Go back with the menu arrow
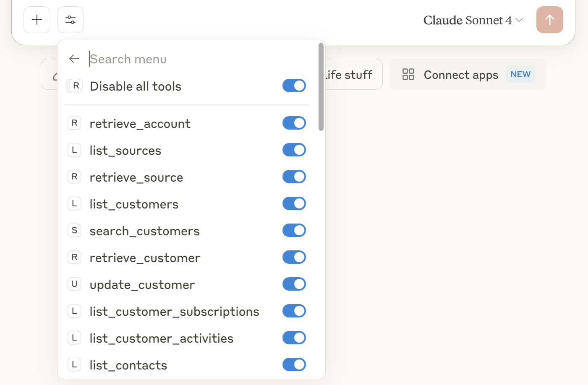Viewport: 588px width, 385px height. coord(74,59)
